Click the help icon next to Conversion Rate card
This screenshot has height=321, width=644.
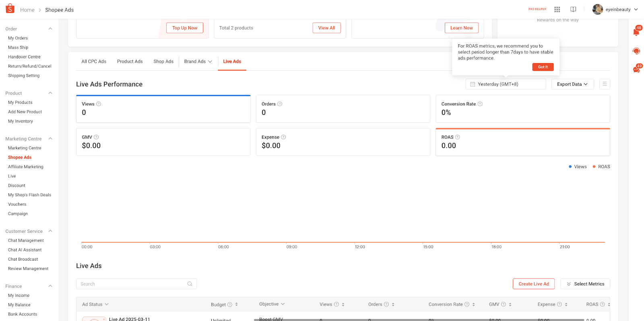click(x=480, y=104)
